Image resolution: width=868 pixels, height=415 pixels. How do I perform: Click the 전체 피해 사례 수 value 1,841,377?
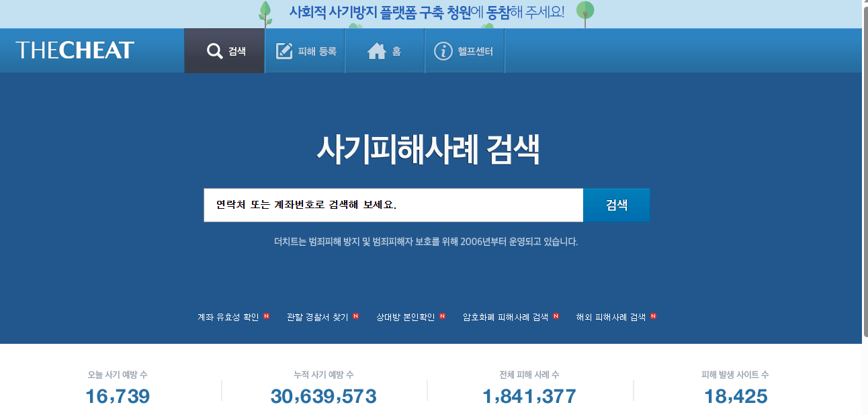point(529,396)
